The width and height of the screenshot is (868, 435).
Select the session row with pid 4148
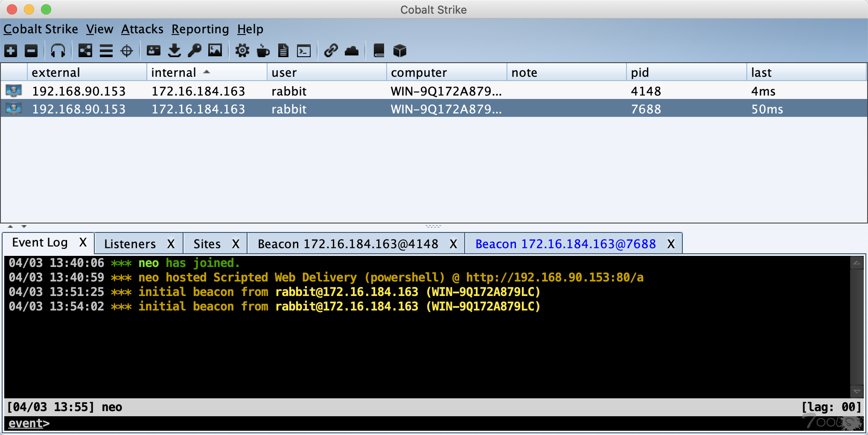[x=434, y=90]
